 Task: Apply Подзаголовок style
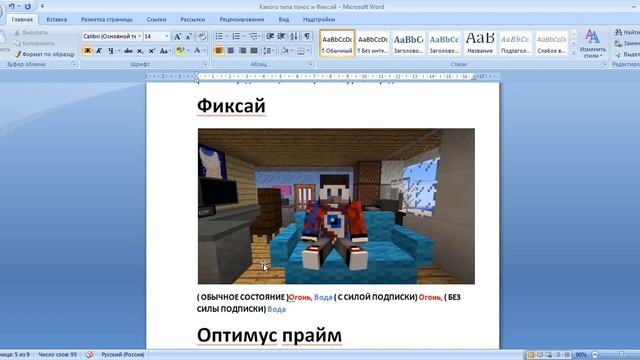[516, 43]
